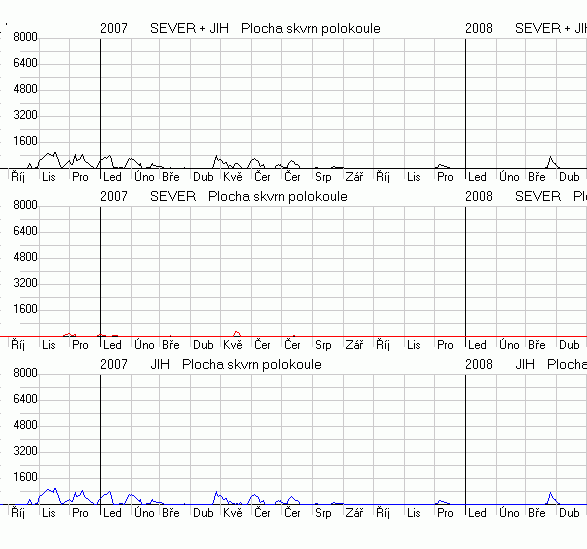Click 'SEVER + JIH' title text beside 2007
This screenshot has height=549, width=587.
click(x=189, y=28)
